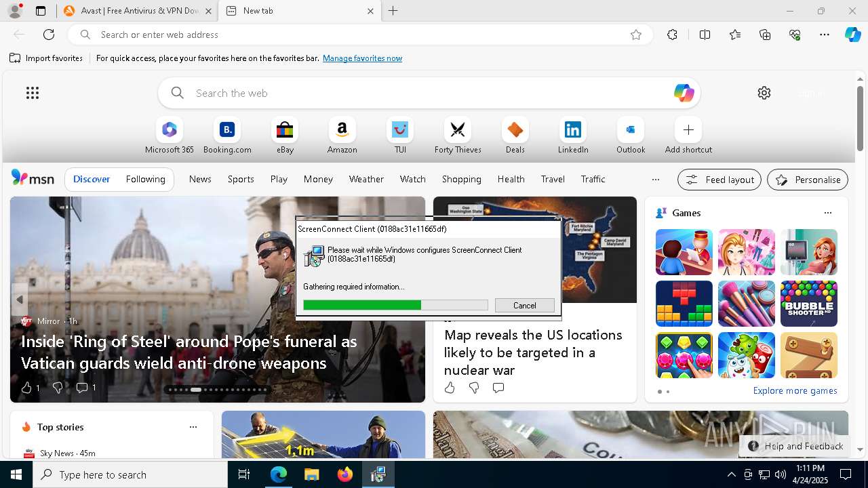Screen dimensions: 868x488
Task: Add page to favorites star icon
Action: (636, 35)
